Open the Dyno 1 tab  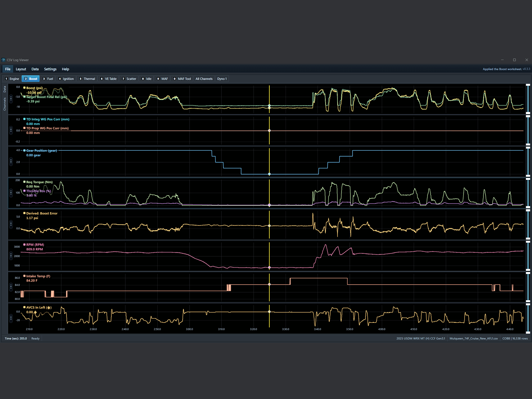(222, 79)
